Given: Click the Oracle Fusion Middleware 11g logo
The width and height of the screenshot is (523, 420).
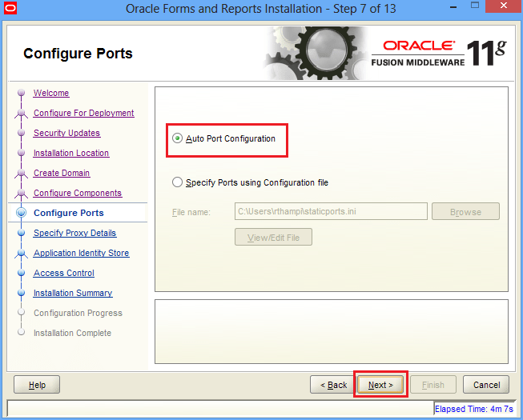Looking at the screenshot, I should tap(439, 54).
